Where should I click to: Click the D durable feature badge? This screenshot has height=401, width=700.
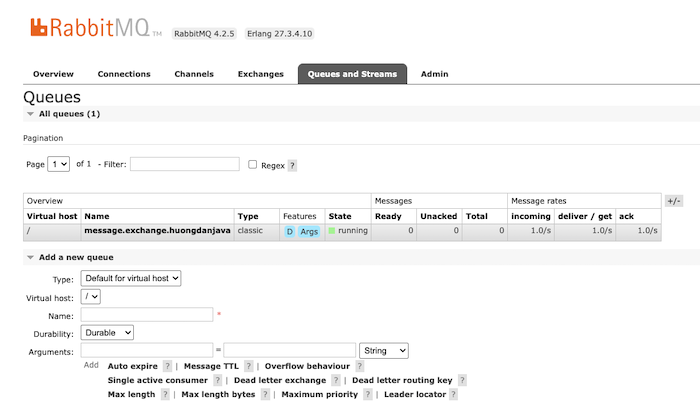click(x=290, y=231)
